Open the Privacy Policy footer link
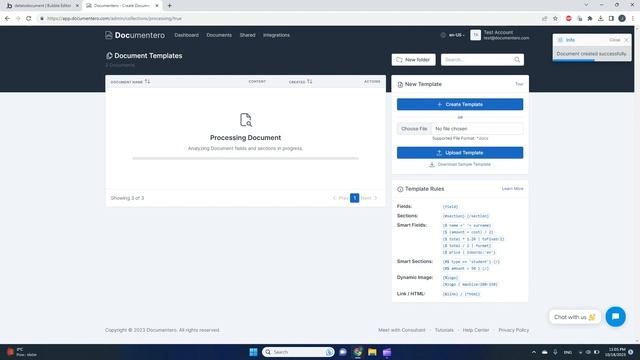 tap(513, 330)
